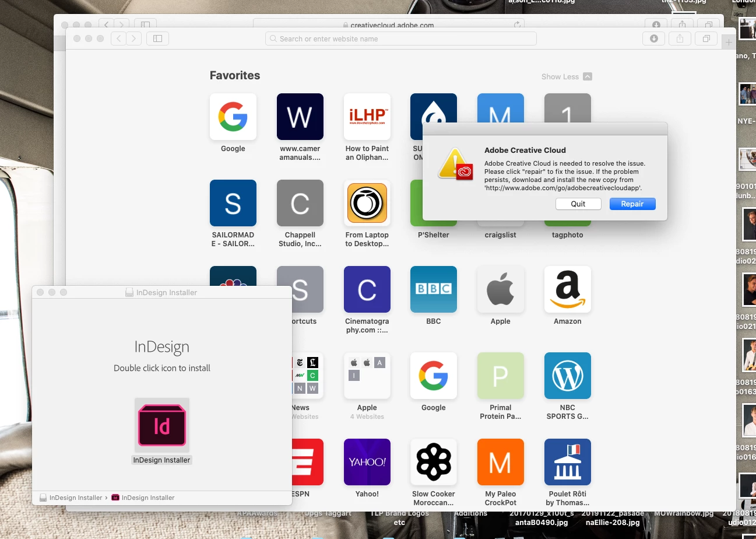This screenshot has width=756, height=539.
Task: Click the Safari share button
Action: (x=680, y=38)
